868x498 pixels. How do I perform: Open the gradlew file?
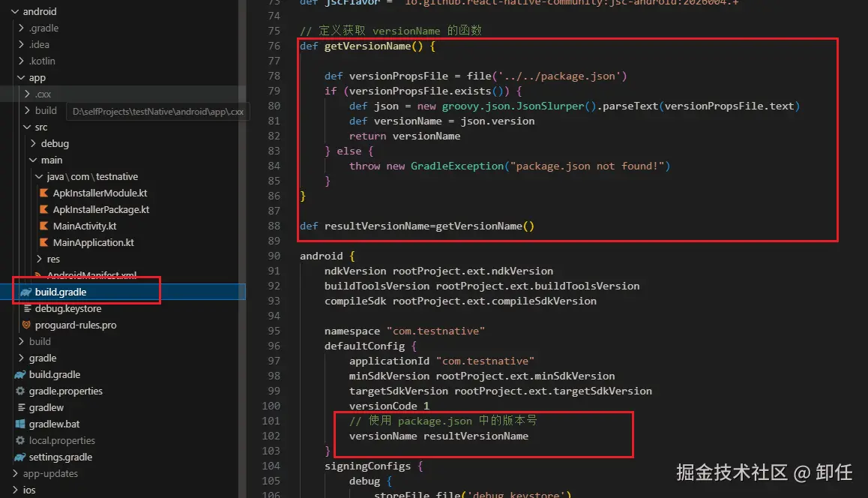(x=46, y=408)
